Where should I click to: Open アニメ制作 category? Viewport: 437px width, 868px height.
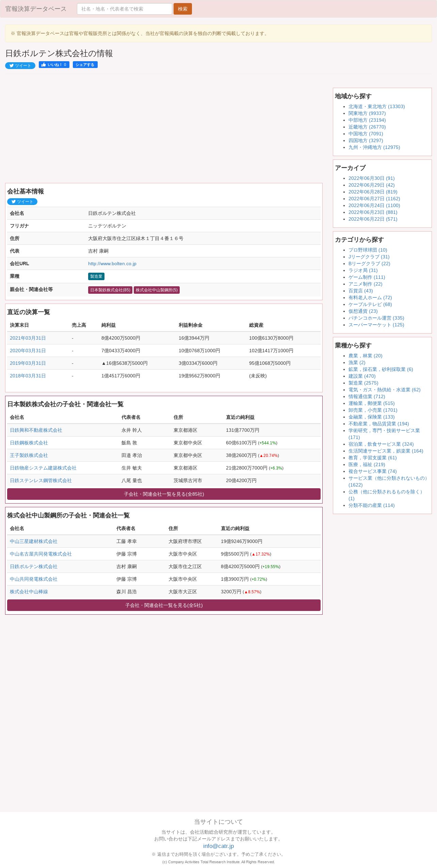[365, 284]
